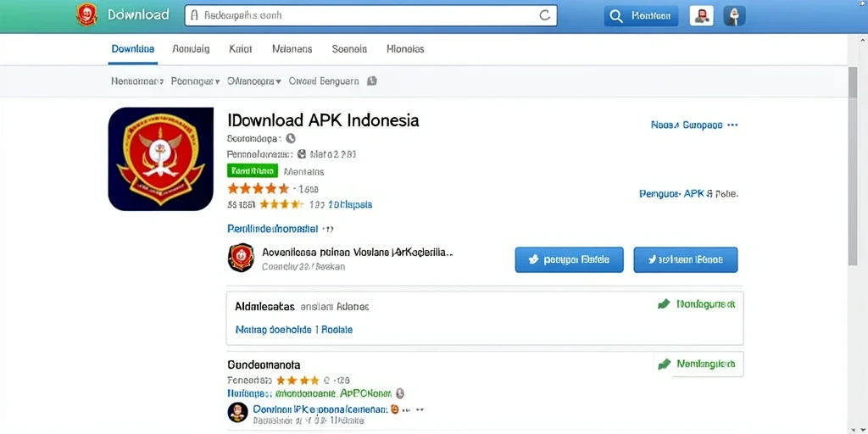Click the three dots after Naoa Sanpaoe
Viewport: 868px width, 434px height.
732,125
